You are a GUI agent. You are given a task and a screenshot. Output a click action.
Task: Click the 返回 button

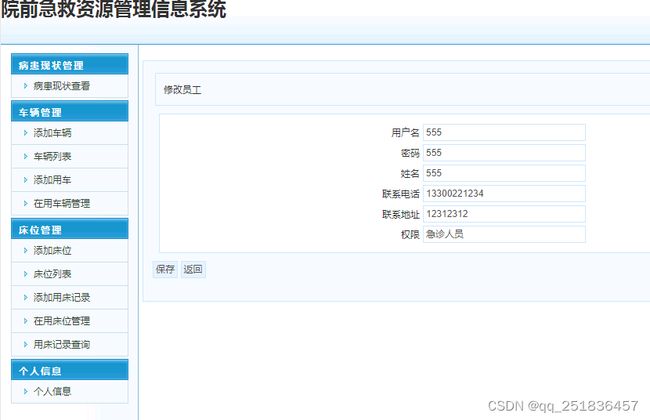click(193, 269)
